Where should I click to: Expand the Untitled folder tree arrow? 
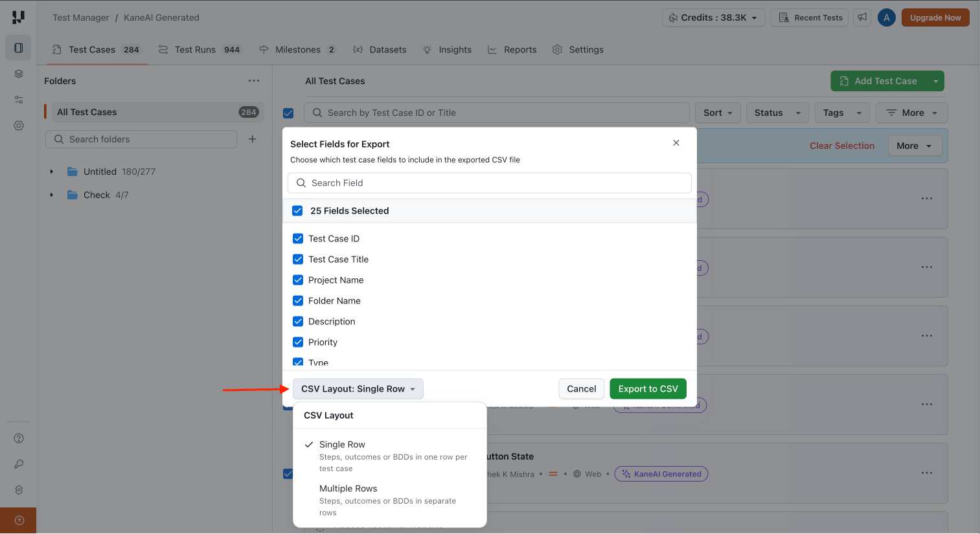click(x=52, y=172)
